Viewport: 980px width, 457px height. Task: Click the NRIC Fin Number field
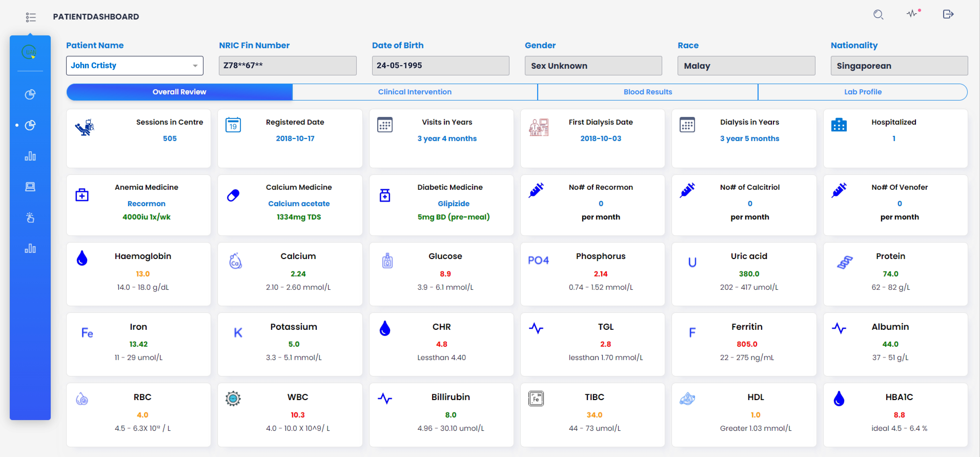(287, 66)
